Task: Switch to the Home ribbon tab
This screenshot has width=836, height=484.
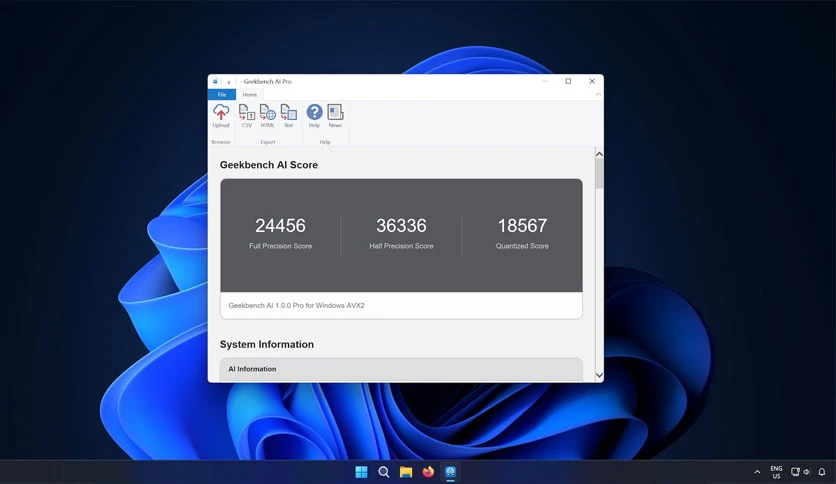Action: [x=250, y=94]
